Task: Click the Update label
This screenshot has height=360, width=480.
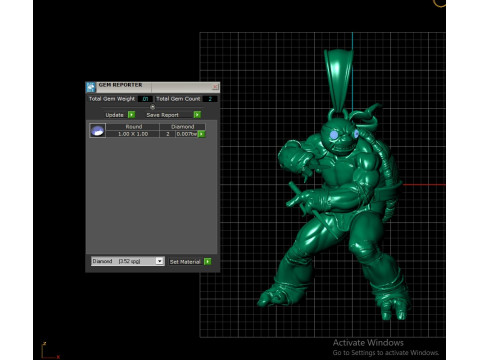Action: 114,115
